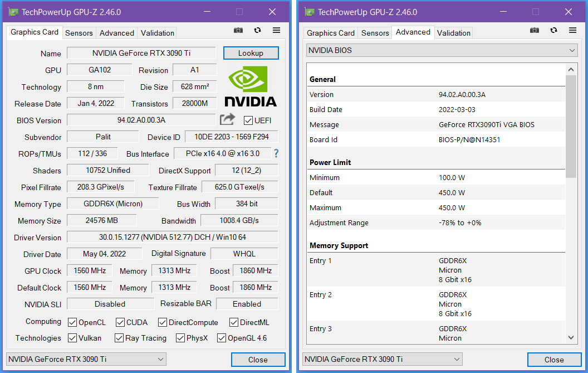The height and width of the screenshot is (373, 588).
Task: Switch to Graphics Card tab in right window
Action: [x=331, y=33]
